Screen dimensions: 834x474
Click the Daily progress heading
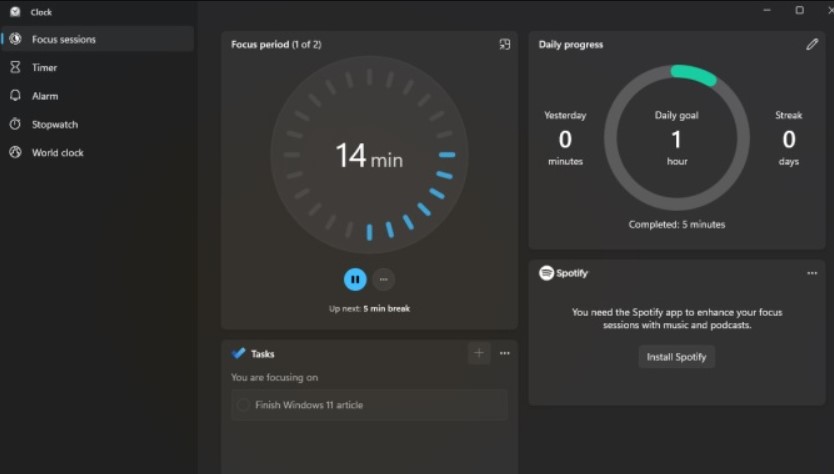[x=571, y=45]
